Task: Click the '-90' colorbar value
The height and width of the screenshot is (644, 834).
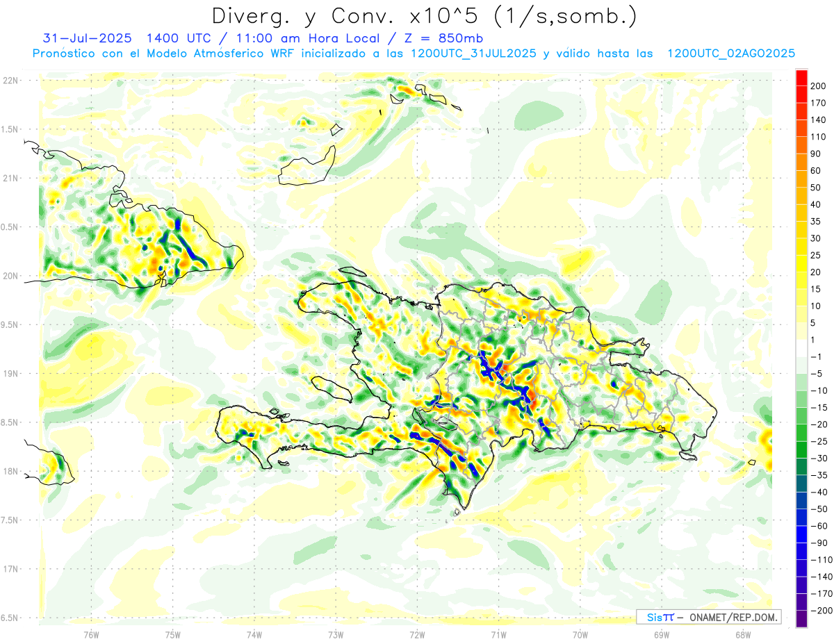Action: pos(819,543)
